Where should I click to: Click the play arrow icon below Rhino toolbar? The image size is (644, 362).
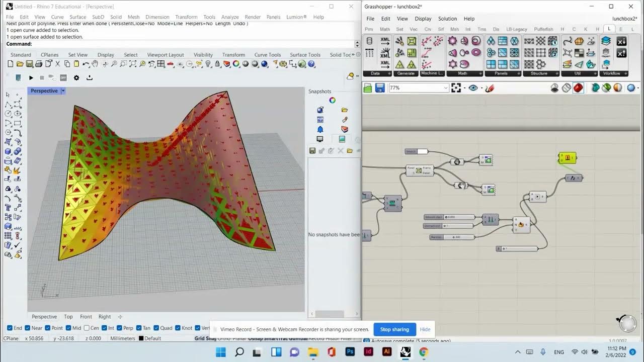[x=31, y=78]
